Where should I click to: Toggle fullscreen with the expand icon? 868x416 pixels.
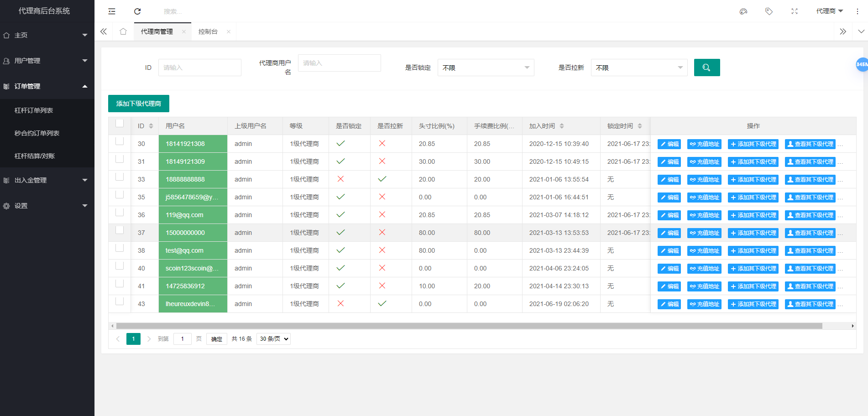(x=795, y=11)
